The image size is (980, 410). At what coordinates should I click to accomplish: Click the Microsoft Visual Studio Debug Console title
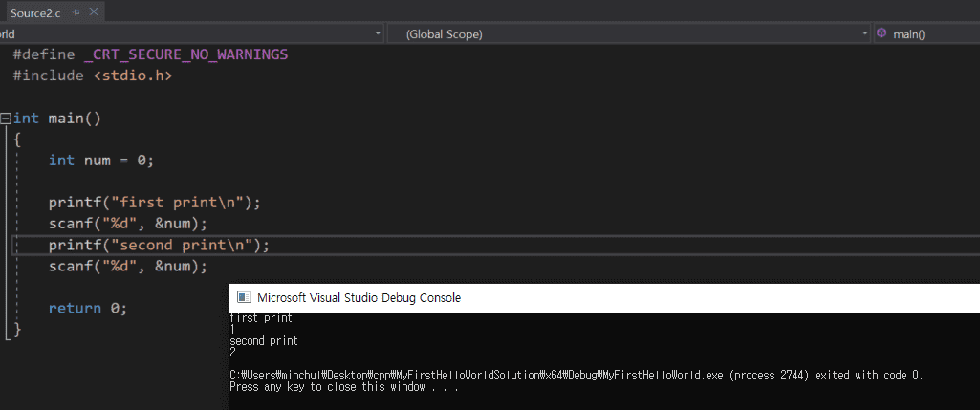(x=359, y=297)
